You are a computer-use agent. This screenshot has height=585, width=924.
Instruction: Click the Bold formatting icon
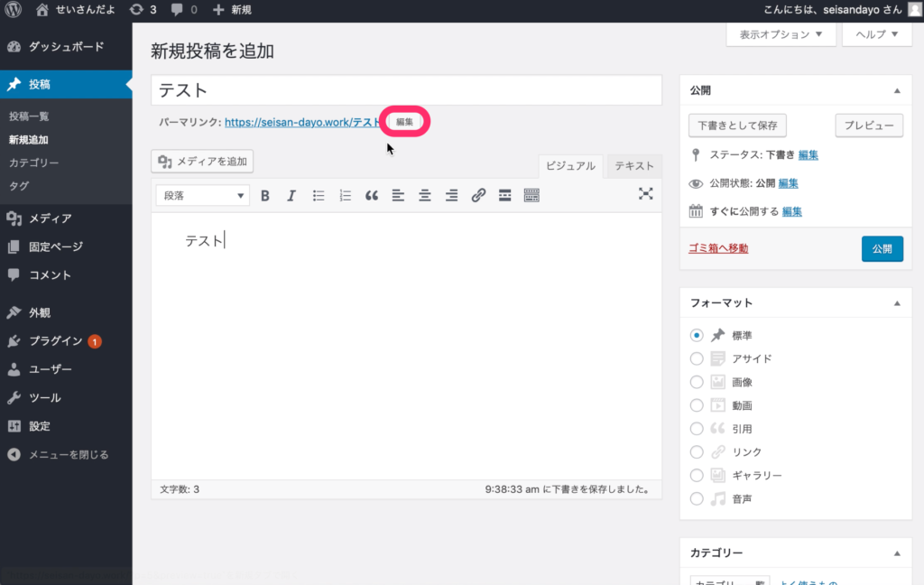click(265, 195)
